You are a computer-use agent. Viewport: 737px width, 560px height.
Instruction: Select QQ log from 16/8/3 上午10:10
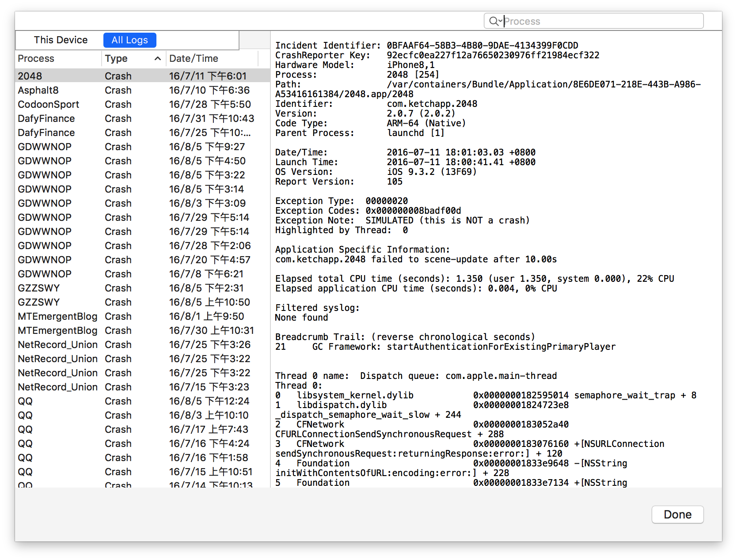click(142, 415)
